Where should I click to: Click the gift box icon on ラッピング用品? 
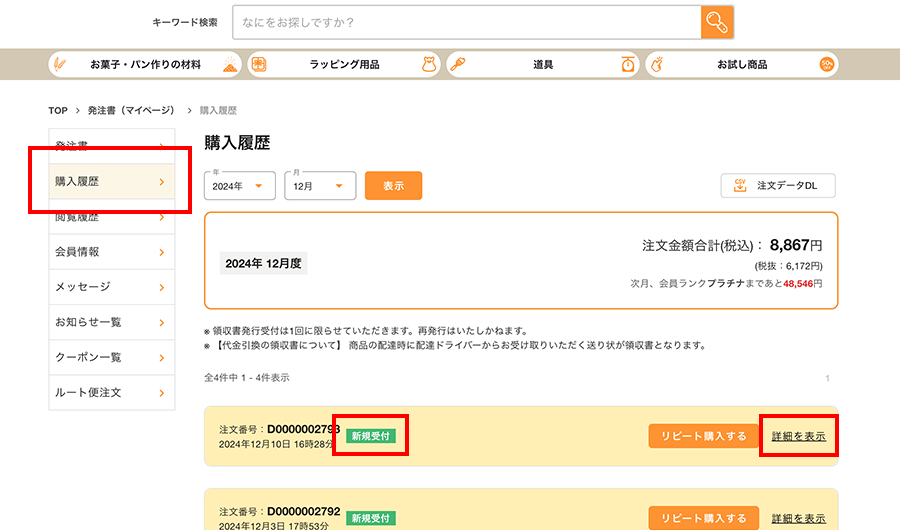tap(260, 64)
